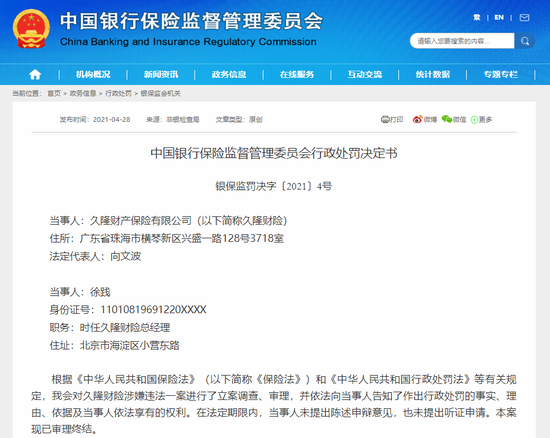Switch to traditional Chinese (繁)
This screenshot has height=438, width=550.
477,18
